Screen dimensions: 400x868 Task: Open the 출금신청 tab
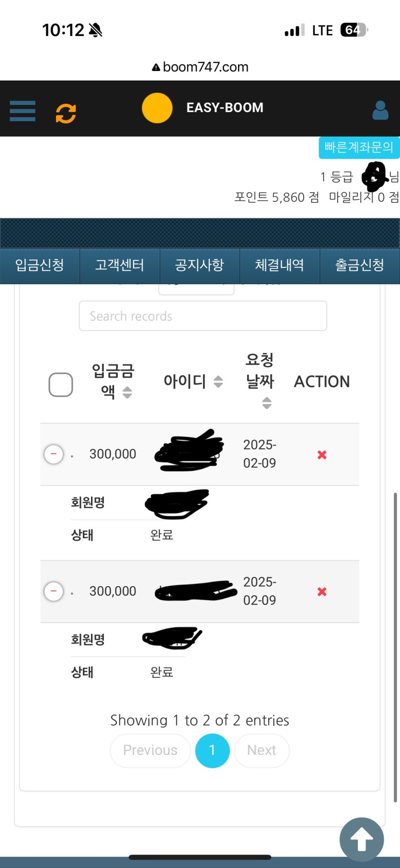point(360,266)
